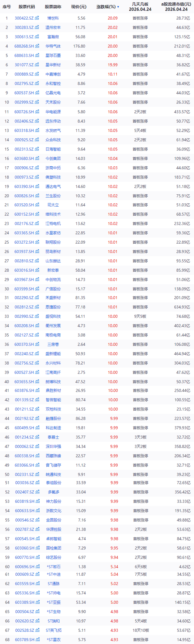The width and height of the screenshot is (194, 644).
Task: Open chart icon next to 603789.SH
Action: (x=37, y=639)
